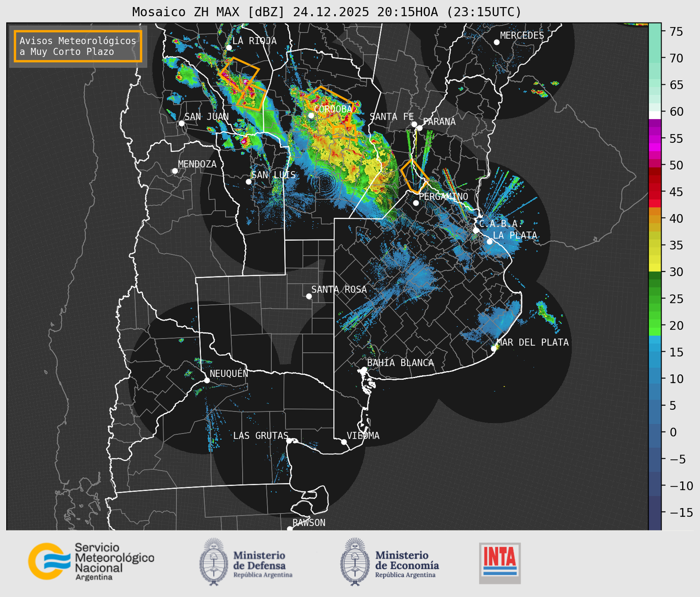Click the PERGAMINO city label
Screen dimensions: 700x597
point(443,196)
